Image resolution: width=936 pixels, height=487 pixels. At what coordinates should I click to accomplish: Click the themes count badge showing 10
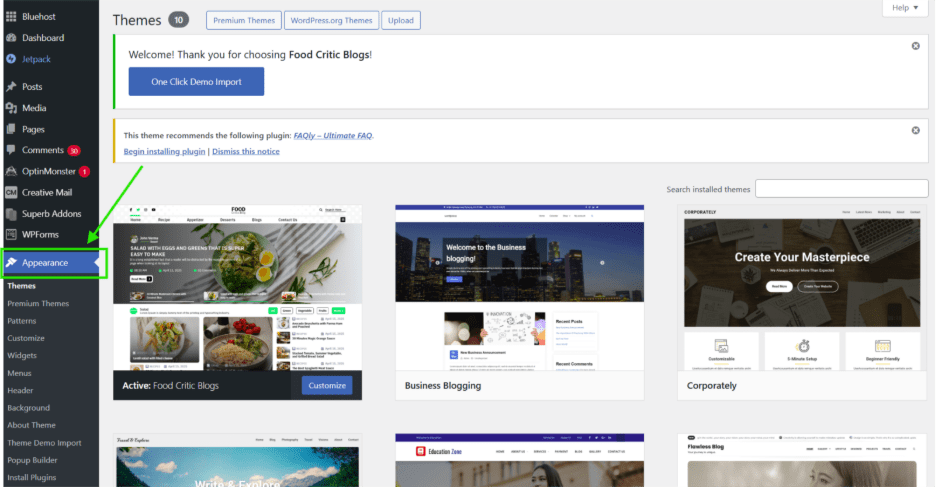pyautogui.click(x=178, y=20)
